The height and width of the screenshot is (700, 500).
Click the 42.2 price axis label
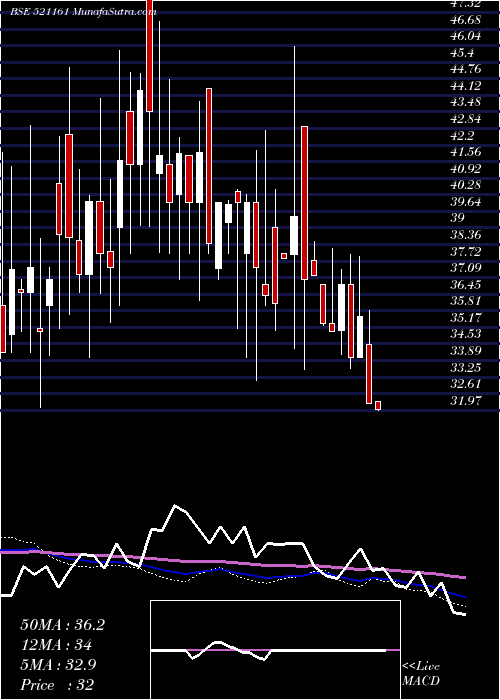click(x=462, y=136)
